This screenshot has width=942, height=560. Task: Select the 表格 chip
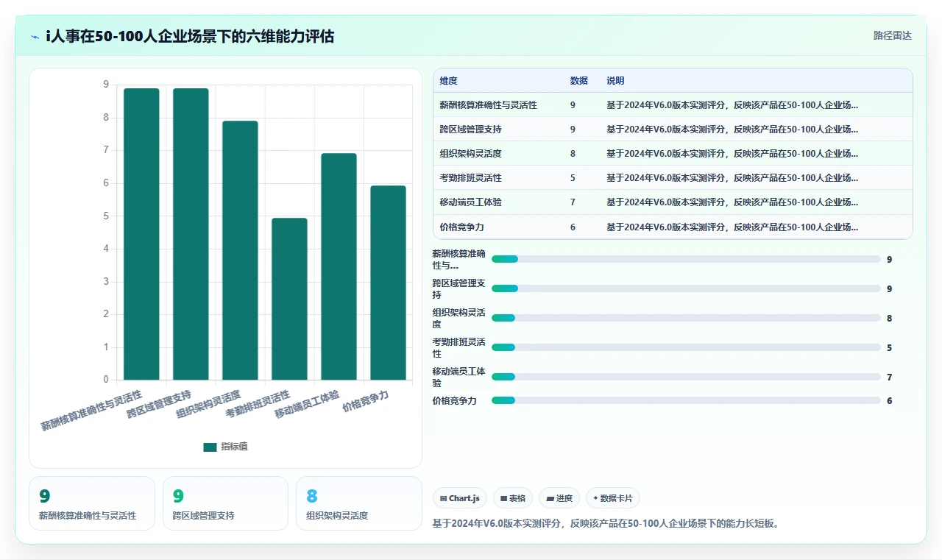pos(513,498)
